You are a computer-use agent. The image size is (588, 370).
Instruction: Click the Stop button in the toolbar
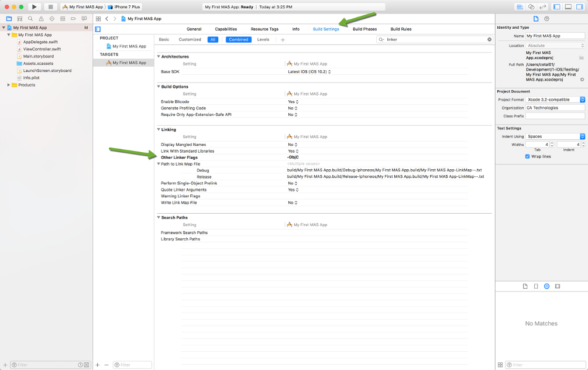50,7
